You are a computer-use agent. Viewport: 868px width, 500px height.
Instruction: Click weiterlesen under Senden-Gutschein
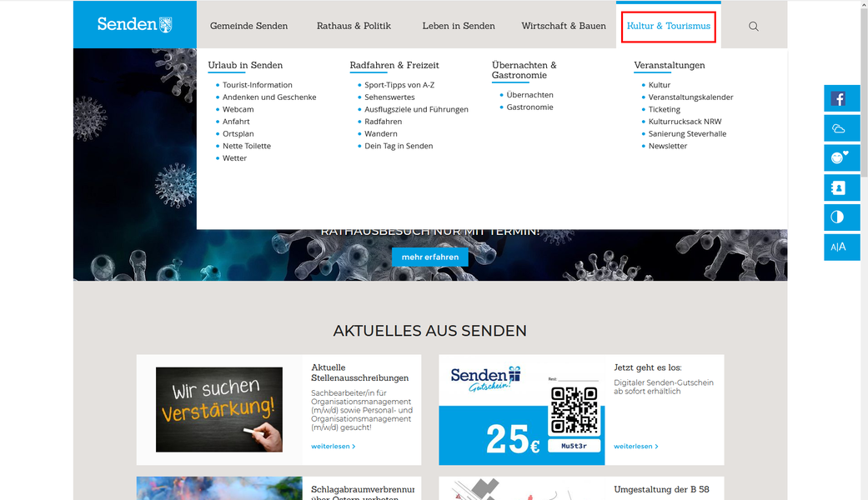(x=636, y=446)
